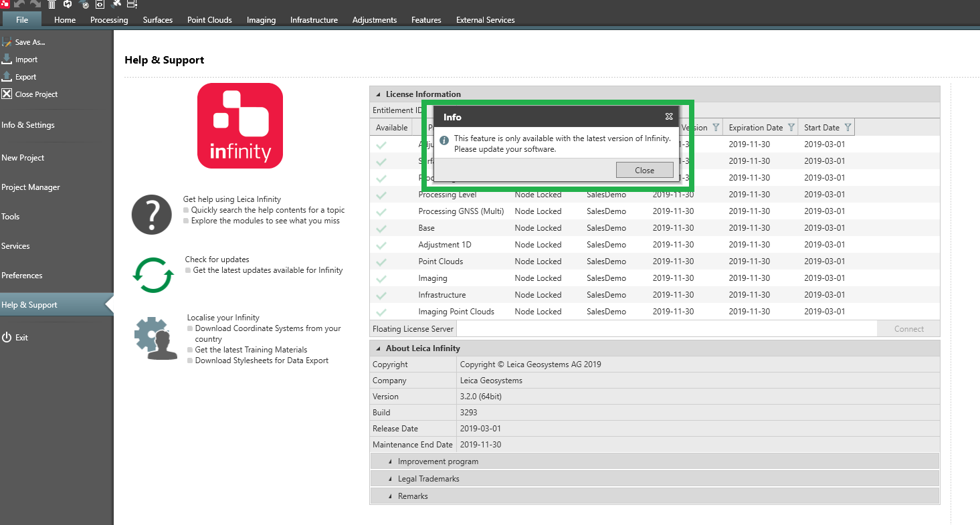The width and height of the screenshot is (980, 525).
Task: Click the satellite icon in top toolbar
Action: (116, 4)
